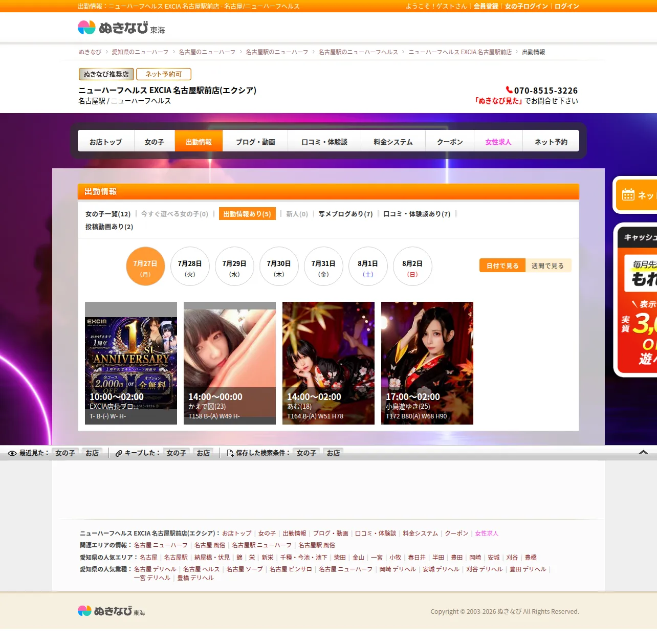Screen dimensions: 657x644
Task: Click the ぬきなび東海 logo in header
Action: [121, 28]
